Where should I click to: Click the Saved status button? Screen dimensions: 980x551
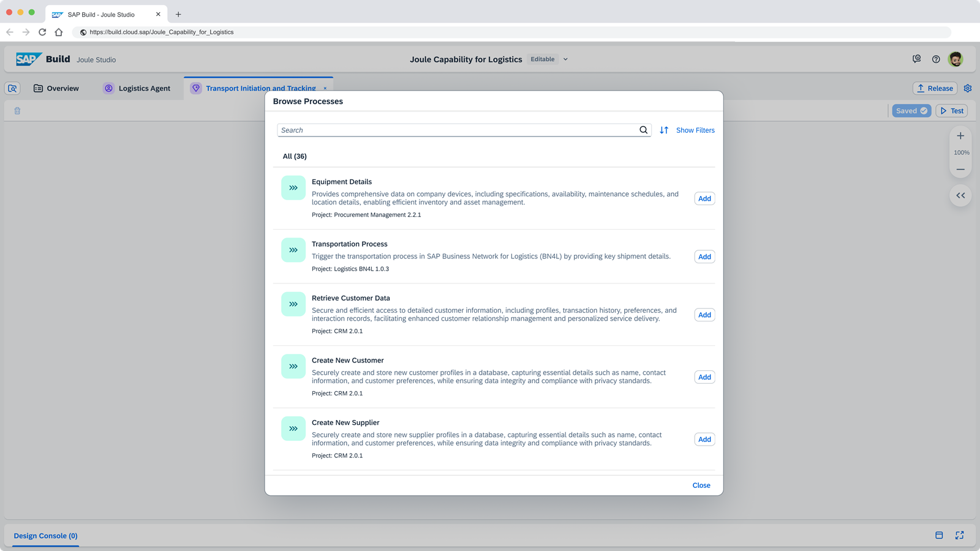(x=911, y=111)
